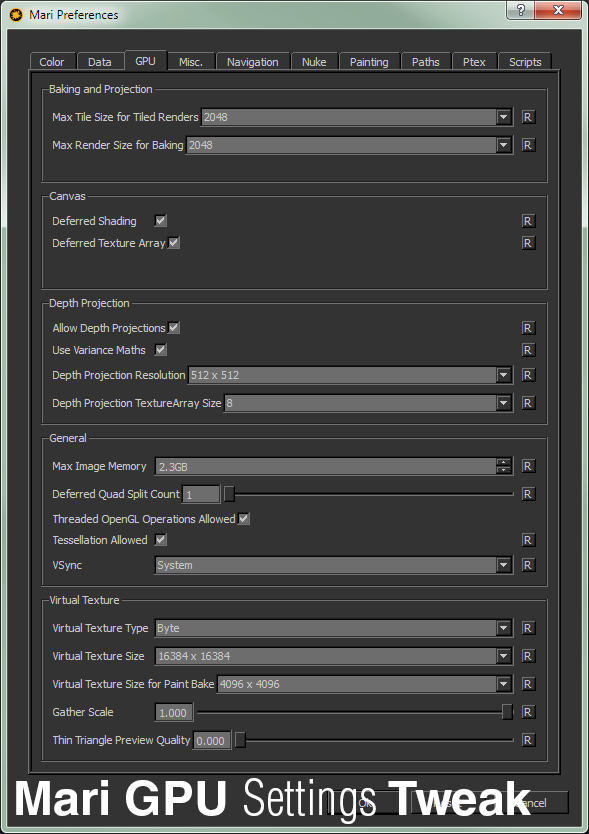Close the Mari Preferences window

tap(558, 10)
